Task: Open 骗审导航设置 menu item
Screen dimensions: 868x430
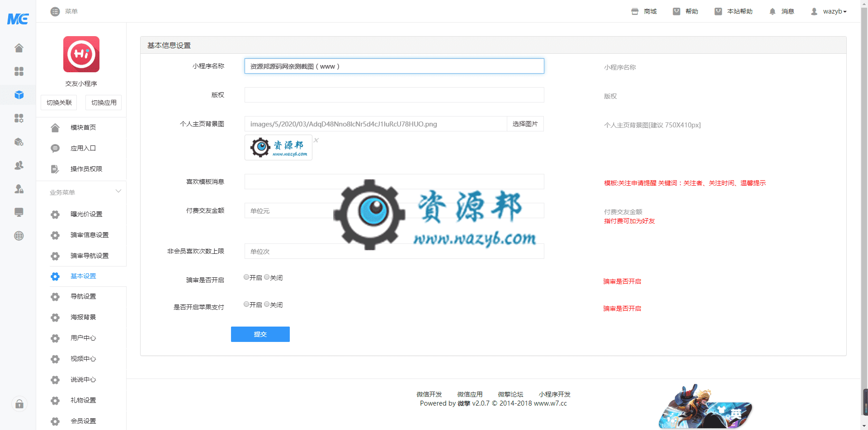Action: pos(90,256)
